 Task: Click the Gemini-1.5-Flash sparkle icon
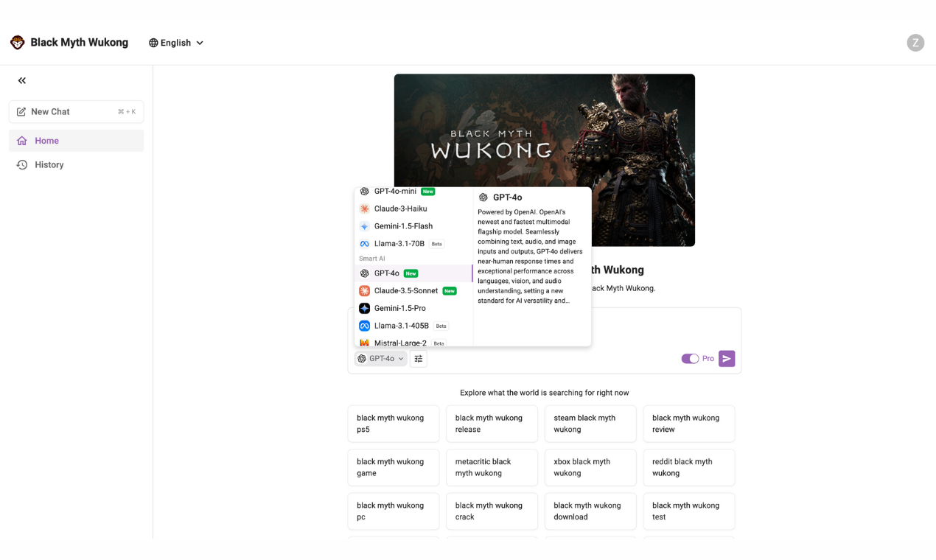(364, 226)
